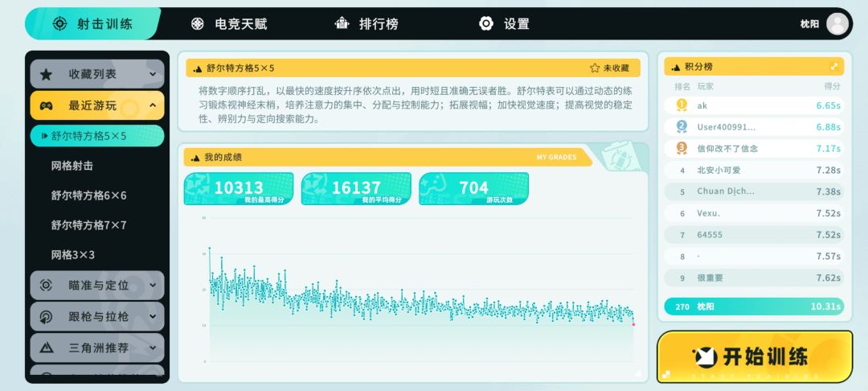The height and width of the screenshot is (391, 868).
Task: Click the MY GRADES label
Action: (x=556, y=158)
